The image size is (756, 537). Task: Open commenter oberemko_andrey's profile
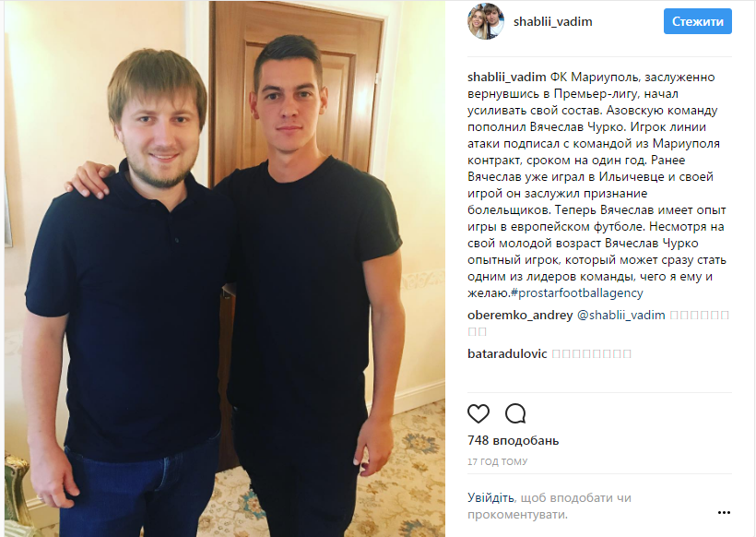520,315
